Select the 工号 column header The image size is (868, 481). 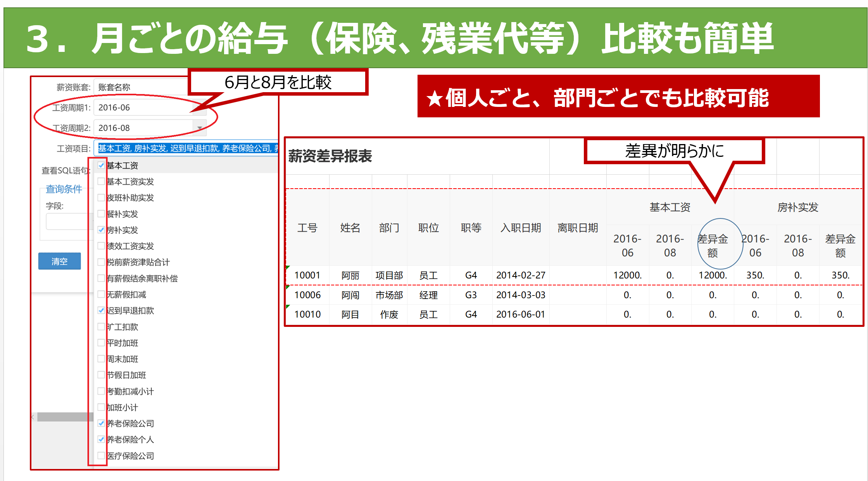click(307, 228)
